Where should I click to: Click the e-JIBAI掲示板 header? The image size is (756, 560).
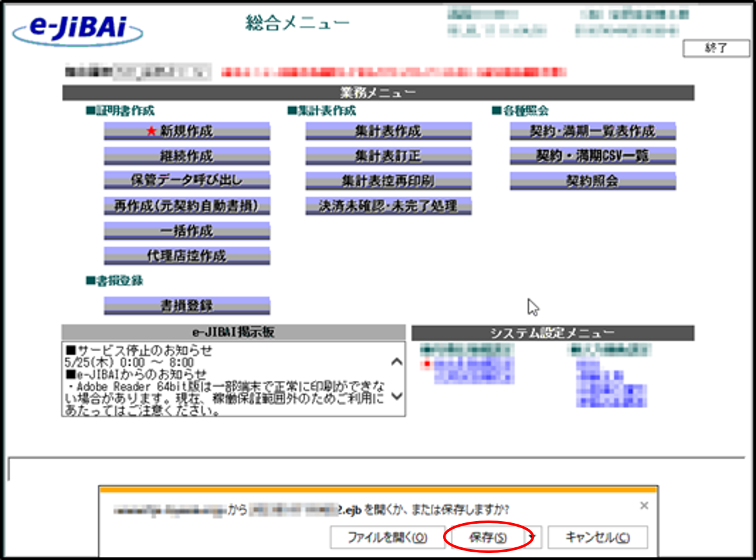(233, 333)
